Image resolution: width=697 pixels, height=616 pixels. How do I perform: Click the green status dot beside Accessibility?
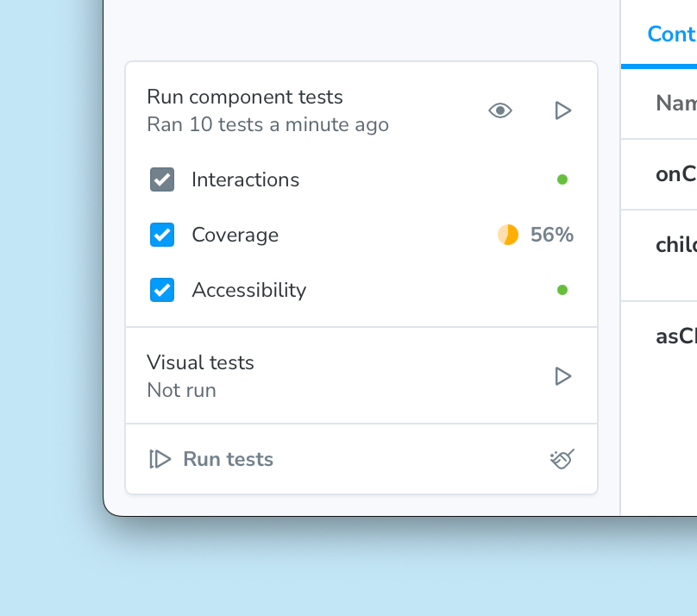click(562, 290)
